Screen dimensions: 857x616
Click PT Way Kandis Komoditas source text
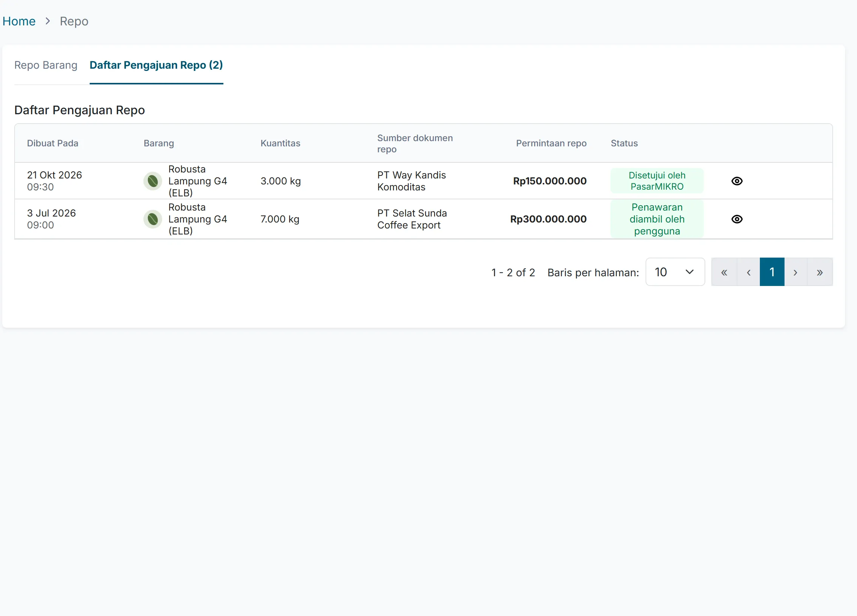tap(411, 181)
